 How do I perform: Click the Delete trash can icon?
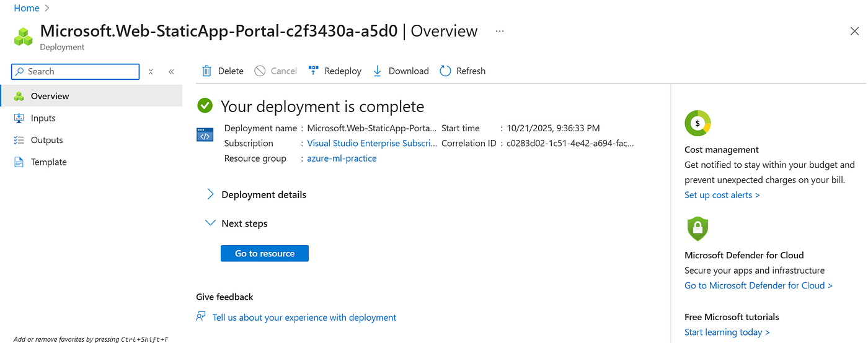point(207,71)
